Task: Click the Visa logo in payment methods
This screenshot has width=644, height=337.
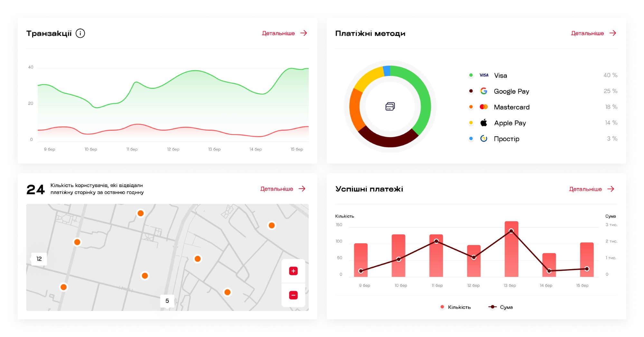Action: [x=484, y=75]
